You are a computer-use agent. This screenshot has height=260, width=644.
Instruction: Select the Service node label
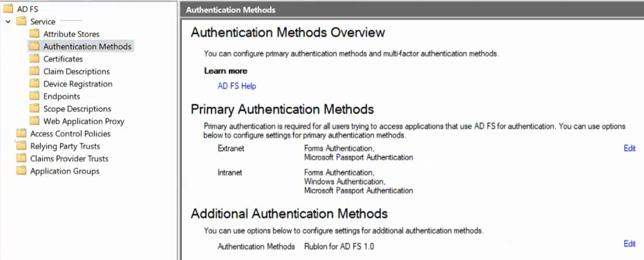coord(43,22)
